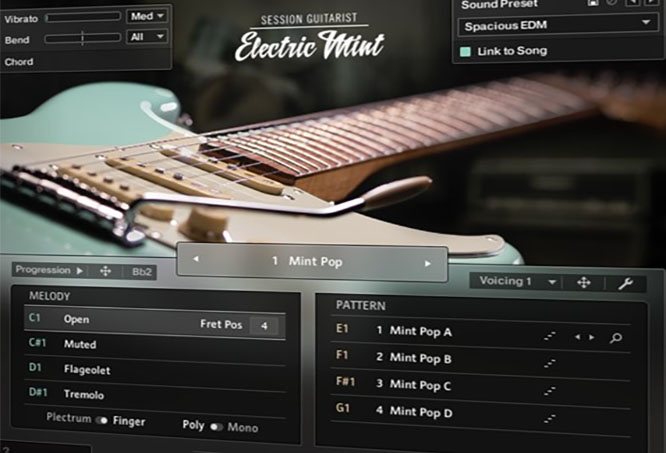Go to the previous sound preset
The width and height of the screenshot is (666, 453).
pyautogui.click(x=633, y=2)
